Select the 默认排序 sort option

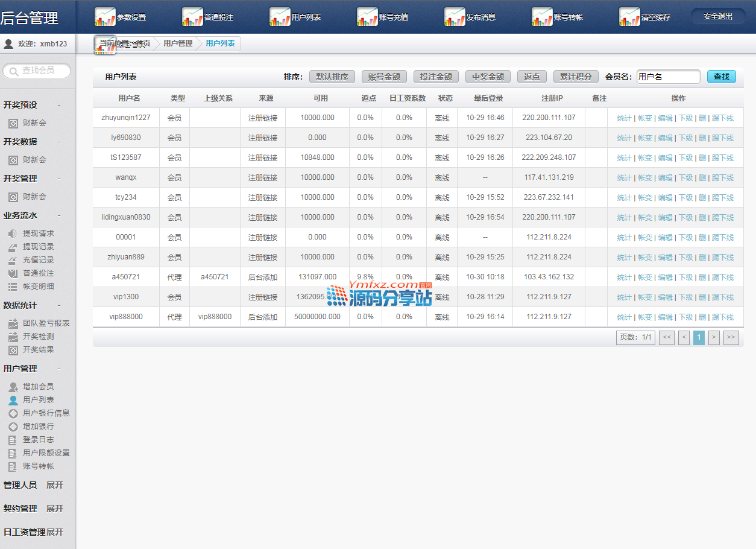click(x=332, y=77)
